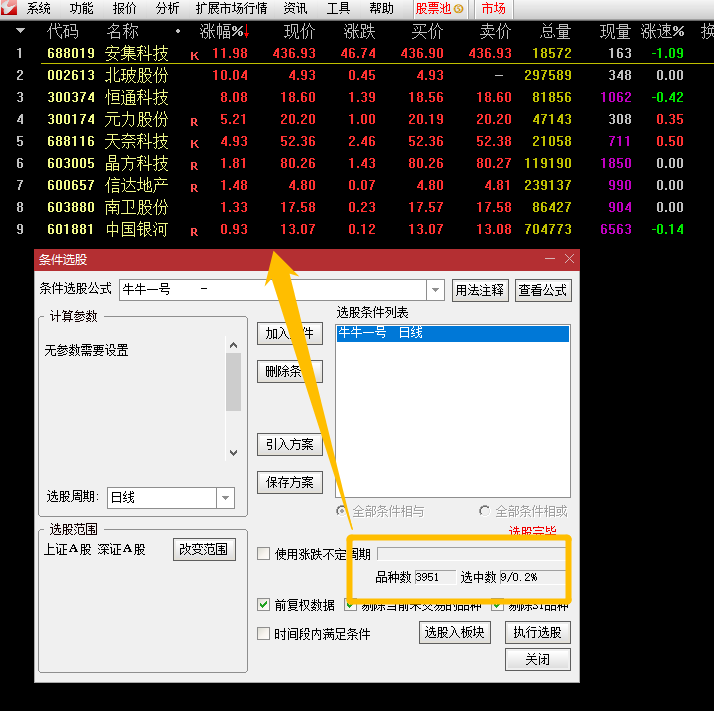Select stock row 688116 天奈科技
This screenshot has width=714, height=711.
[x=357, y=141]
